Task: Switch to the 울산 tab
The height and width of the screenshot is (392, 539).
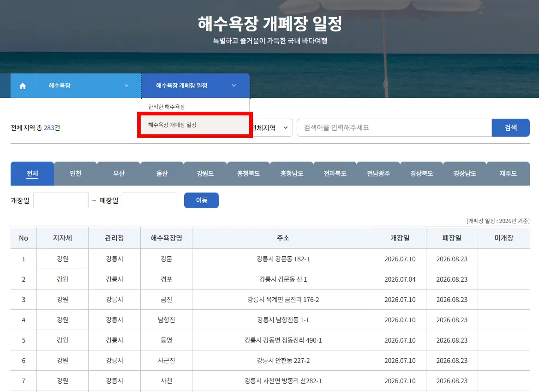Action: pos(162,174)
